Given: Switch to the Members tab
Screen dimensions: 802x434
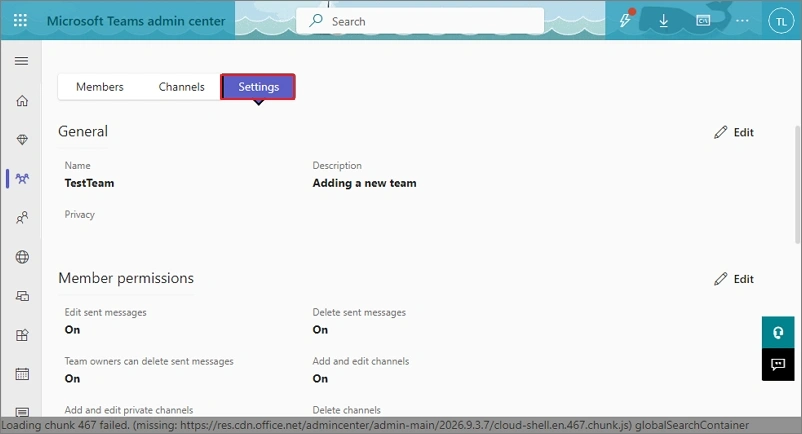Looking at the screenshot, I should 100,87.
